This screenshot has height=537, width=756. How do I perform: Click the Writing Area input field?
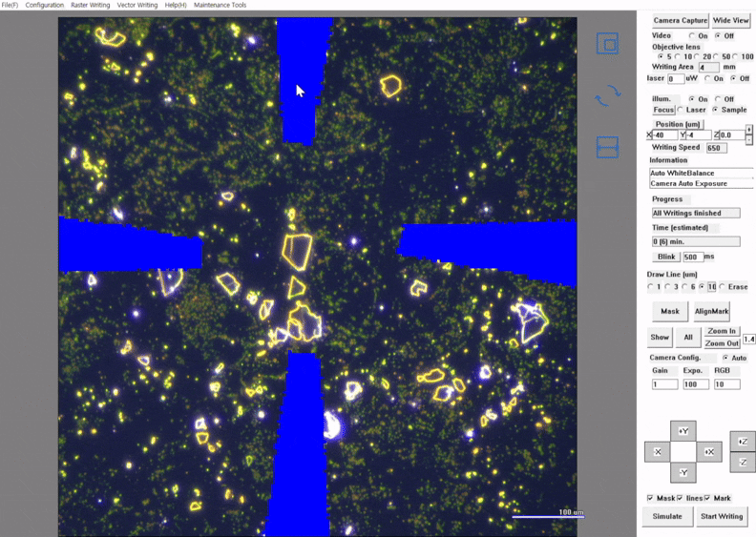pos(708,68)
